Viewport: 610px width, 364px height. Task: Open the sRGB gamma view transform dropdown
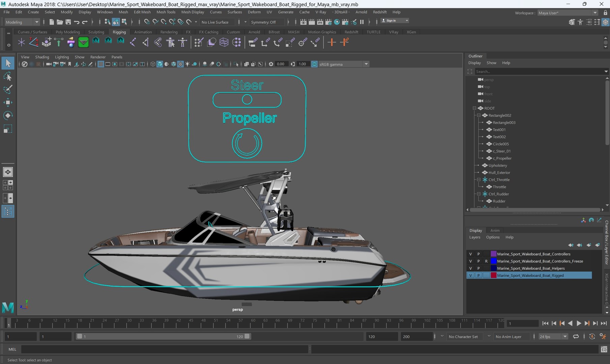coord(343,64)
